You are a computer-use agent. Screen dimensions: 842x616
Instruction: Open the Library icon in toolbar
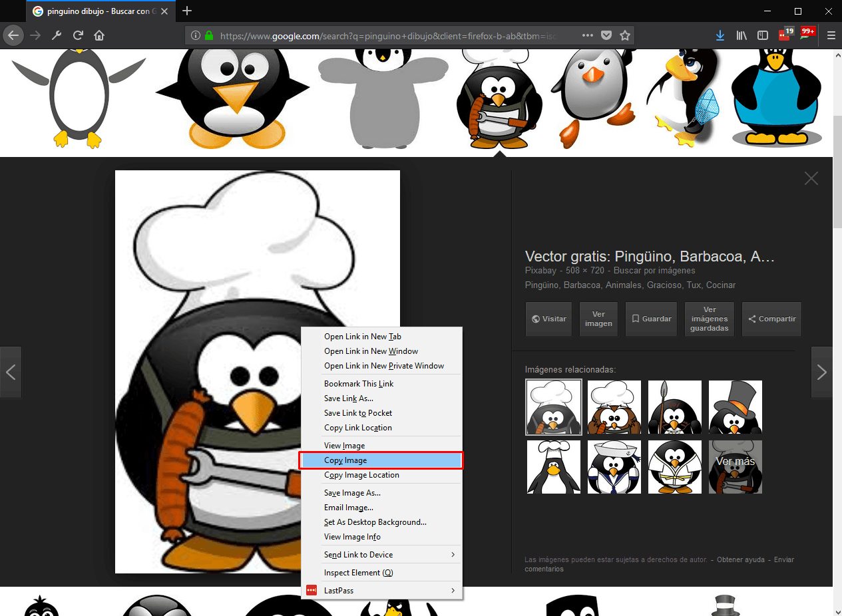point(741,35)
